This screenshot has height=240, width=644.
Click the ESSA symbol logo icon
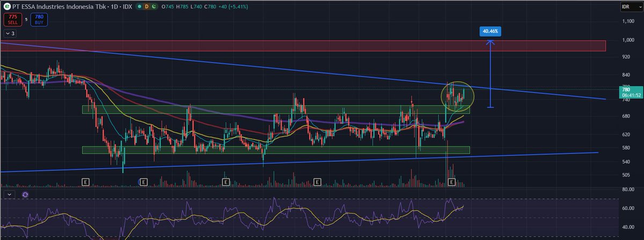[x=6, y=6]
